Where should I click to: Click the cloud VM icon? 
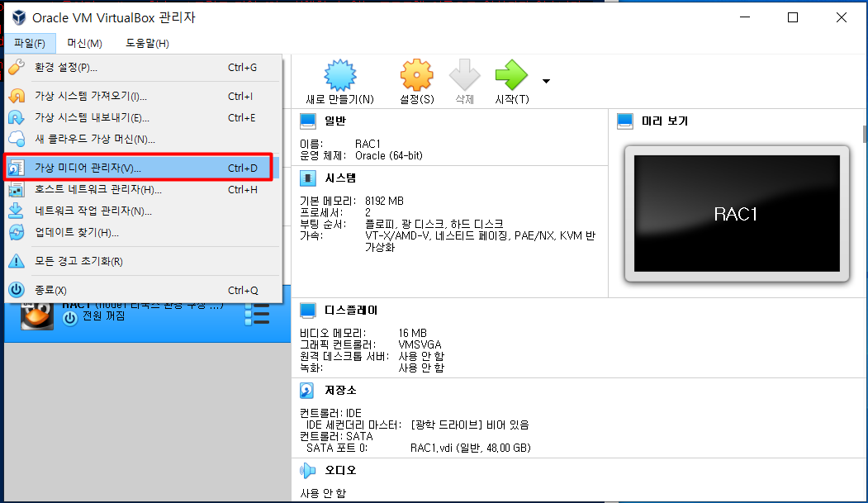click(x=17, y=139)
